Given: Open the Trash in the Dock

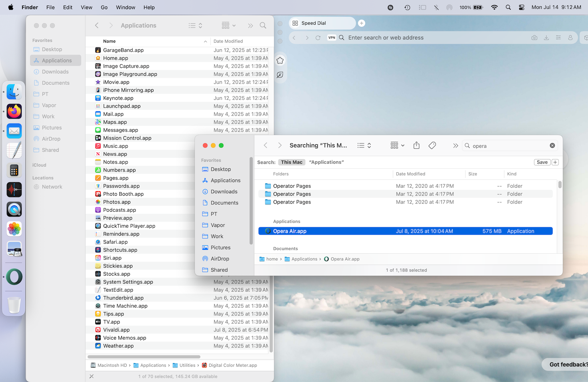Looking at the screenshot, I should pos(14,305).
